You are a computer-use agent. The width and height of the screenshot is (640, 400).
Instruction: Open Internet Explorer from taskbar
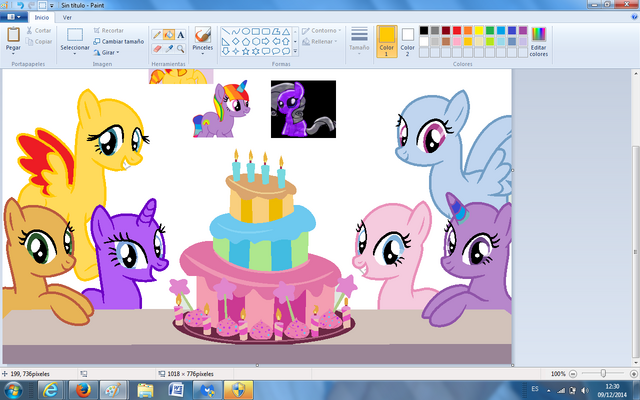click(x=51, y=390)
